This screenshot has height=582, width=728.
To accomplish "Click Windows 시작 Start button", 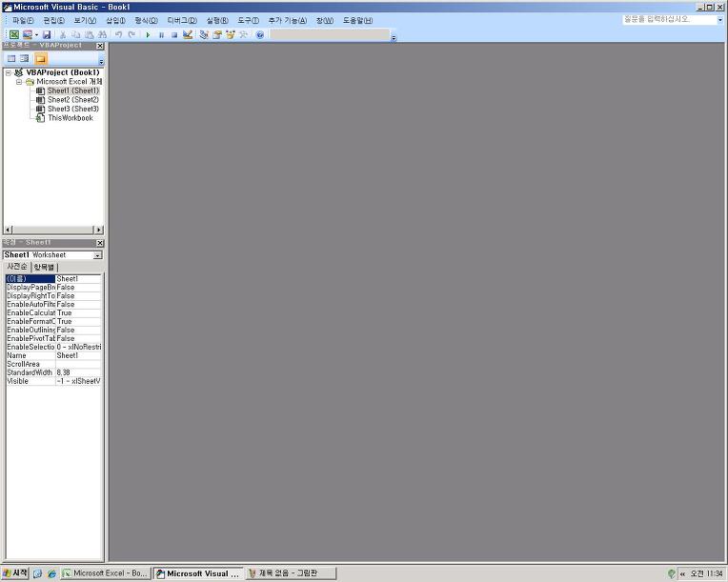I will [15, 573].
